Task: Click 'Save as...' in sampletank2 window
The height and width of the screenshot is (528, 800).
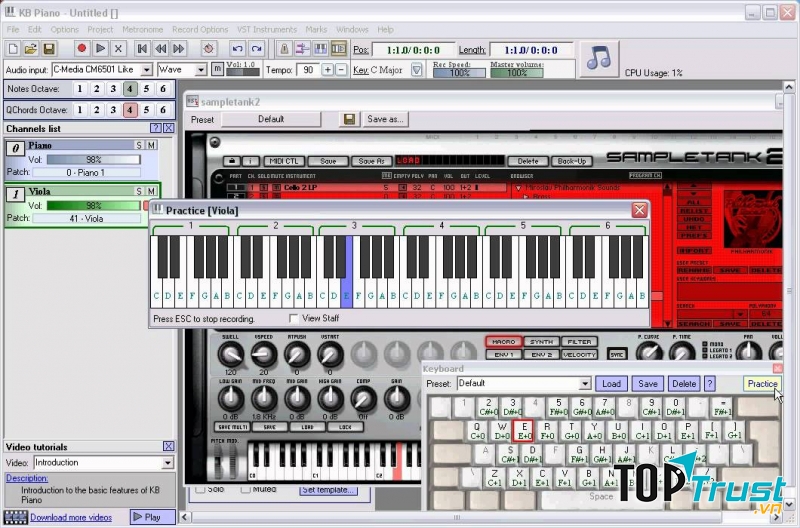Action: 385,119
